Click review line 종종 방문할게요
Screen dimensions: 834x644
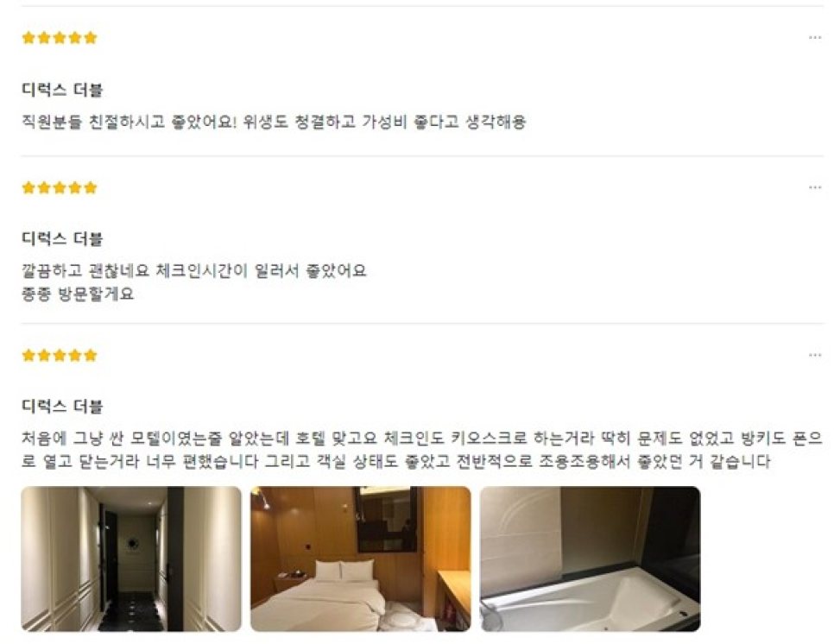[78, 294]
